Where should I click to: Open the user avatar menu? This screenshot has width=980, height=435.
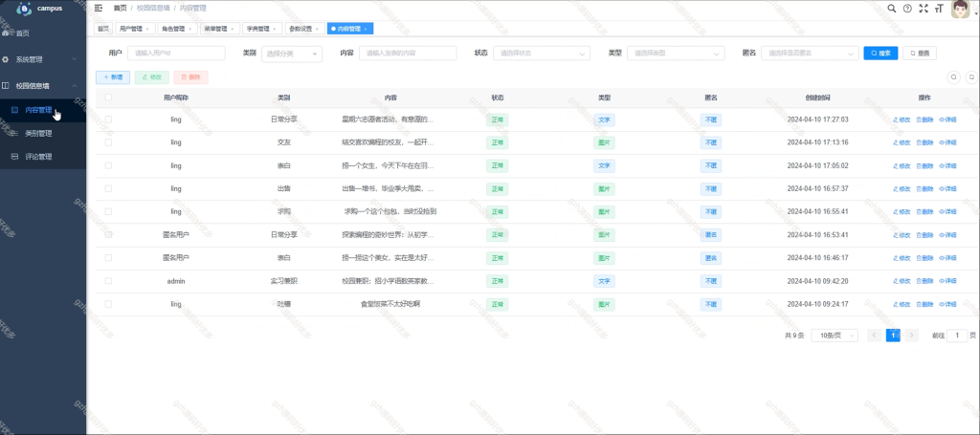[960, 9]
